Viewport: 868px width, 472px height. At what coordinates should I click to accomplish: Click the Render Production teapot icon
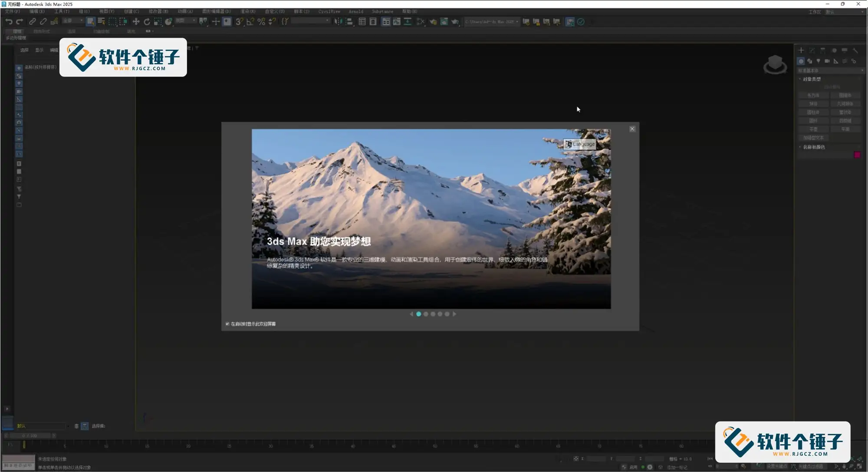[455, 22]
